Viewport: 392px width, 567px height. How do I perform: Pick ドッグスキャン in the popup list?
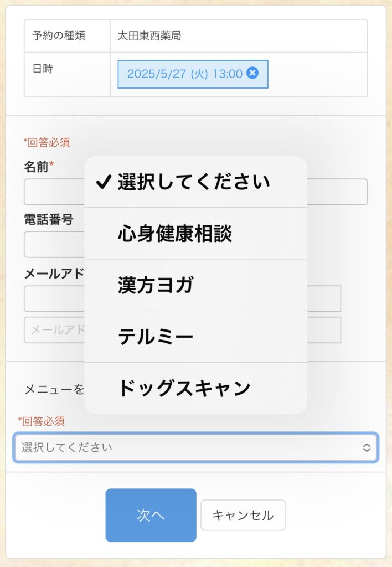195,388
